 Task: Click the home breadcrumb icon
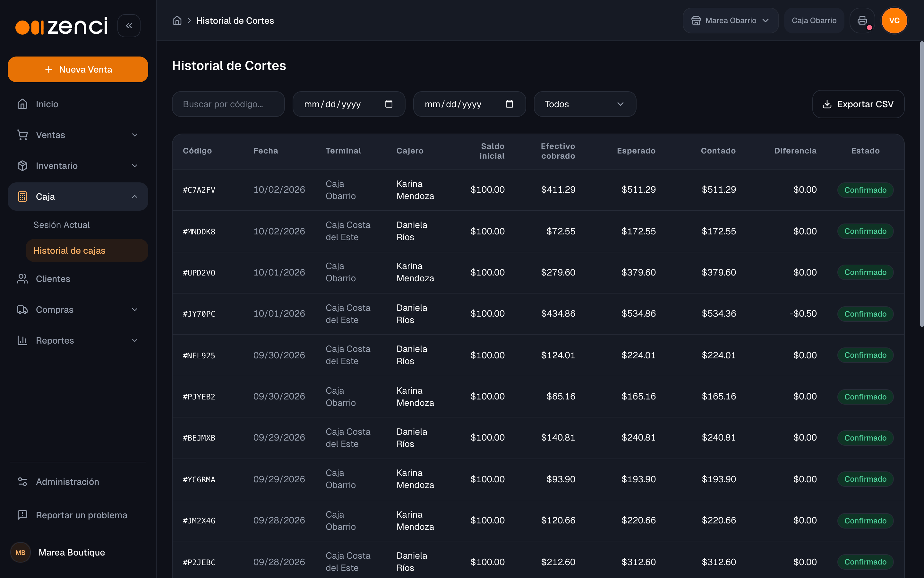click(177, 21)
